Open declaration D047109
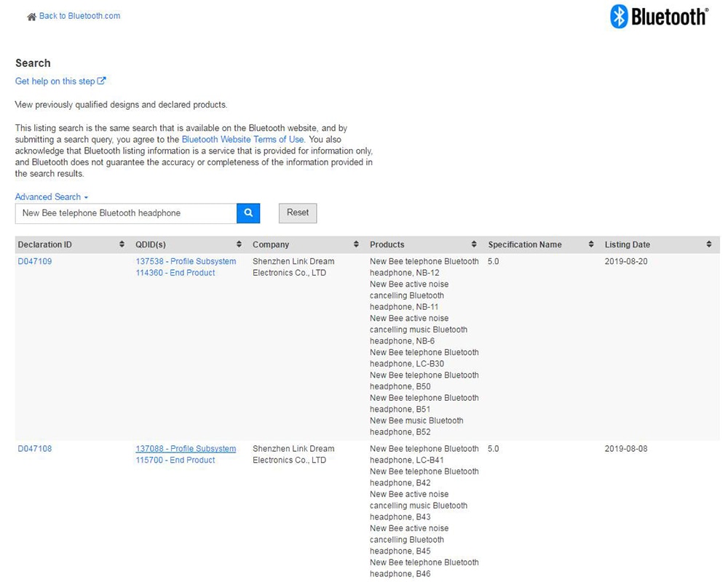 [35, 261]
